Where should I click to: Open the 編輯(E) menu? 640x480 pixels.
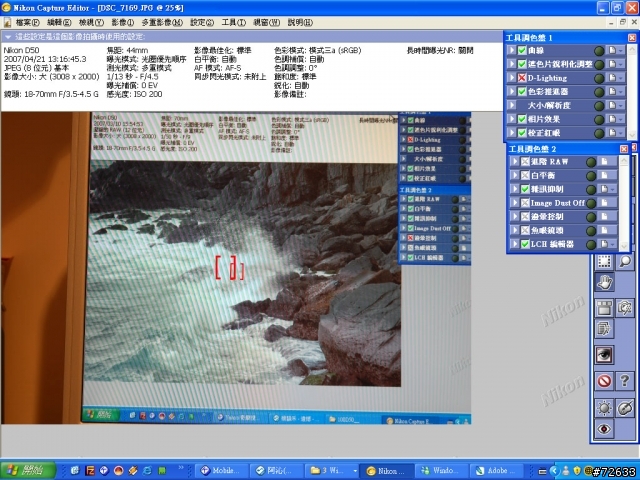[x=59, y=22]
